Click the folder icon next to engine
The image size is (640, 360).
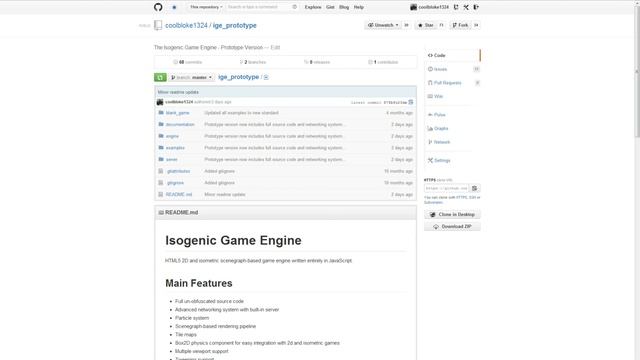pyautogui.click(x=161, y=136)
